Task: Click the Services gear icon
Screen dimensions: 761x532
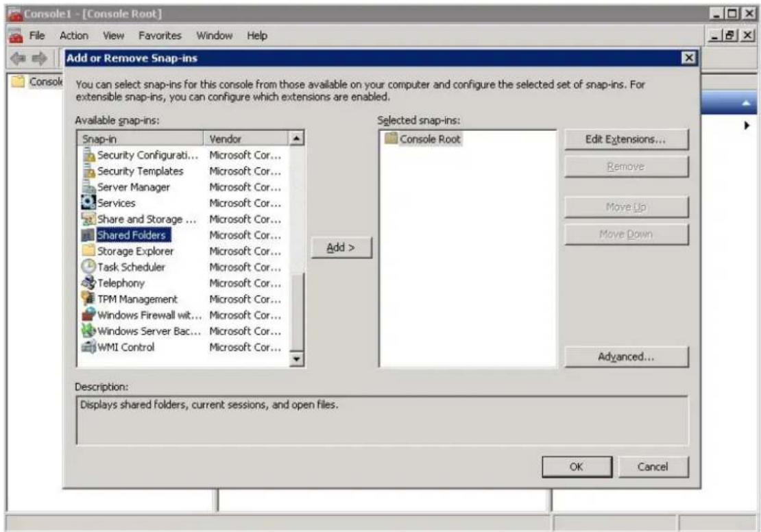Action: 89,202
